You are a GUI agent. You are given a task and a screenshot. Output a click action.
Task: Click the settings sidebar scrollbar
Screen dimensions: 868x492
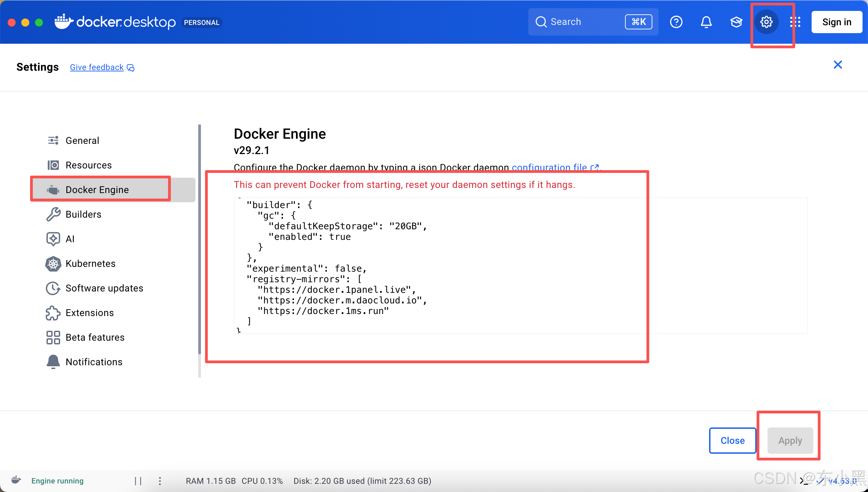pos(199,239)
